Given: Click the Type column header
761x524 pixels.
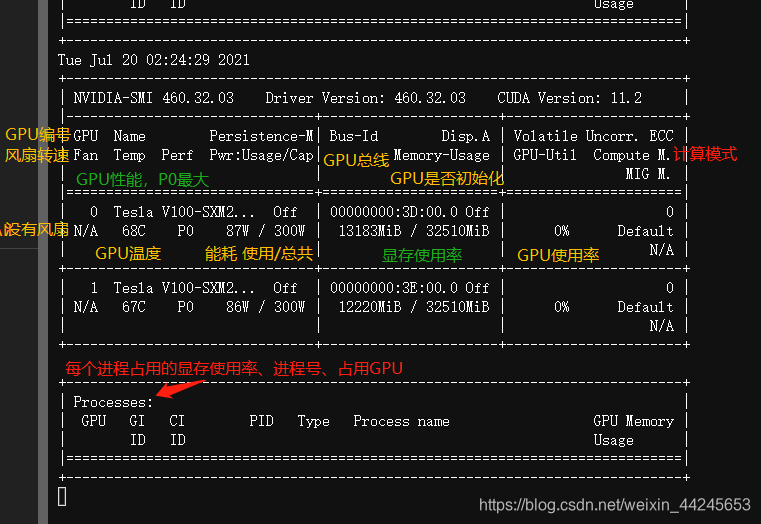Looking at the screenshot, I should (x=314, y=421).
